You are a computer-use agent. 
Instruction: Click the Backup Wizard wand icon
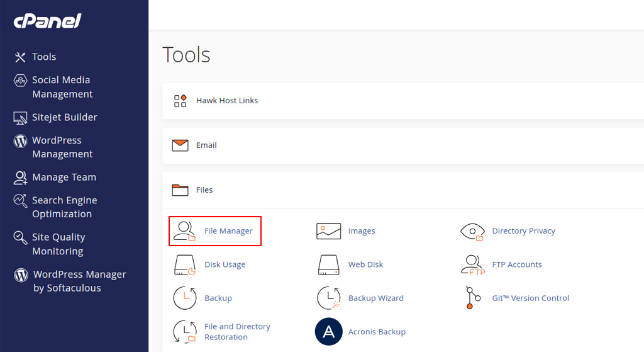tap(329, 298)
